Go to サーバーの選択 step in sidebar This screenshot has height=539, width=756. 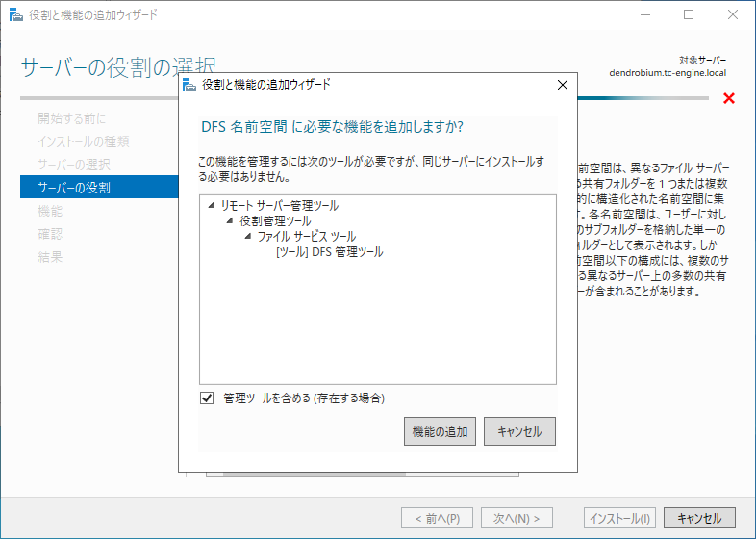click(74, 165)
